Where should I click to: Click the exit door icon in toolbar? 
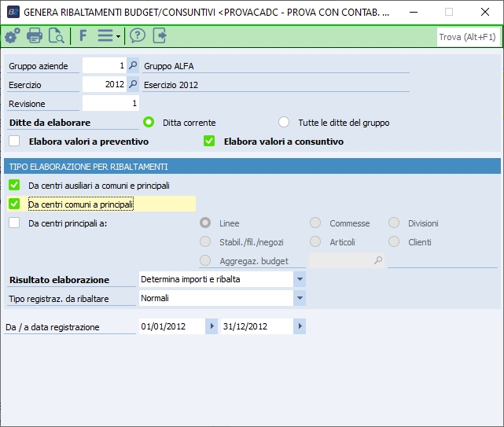[160, 36]
